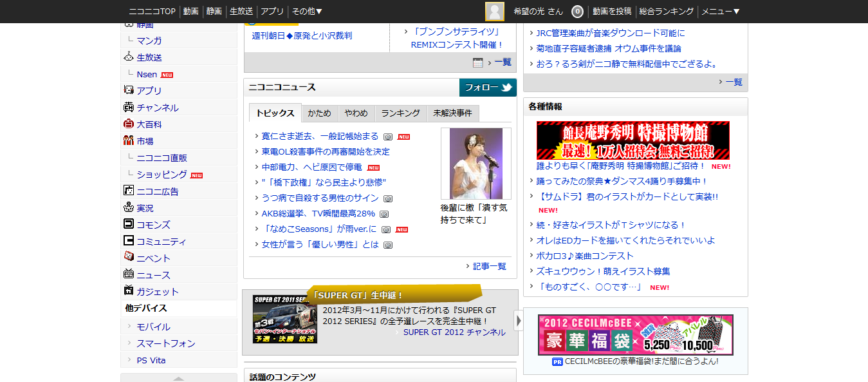Viewport: 868px width, 382px height.
Task: Click the コミュニティ sidebar icon
Action: pos(129,241)
